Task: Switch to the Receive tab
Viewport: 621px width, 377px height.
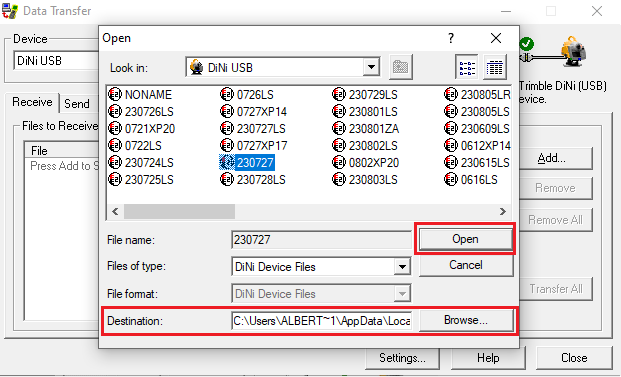Action: (x=32, y=102)
